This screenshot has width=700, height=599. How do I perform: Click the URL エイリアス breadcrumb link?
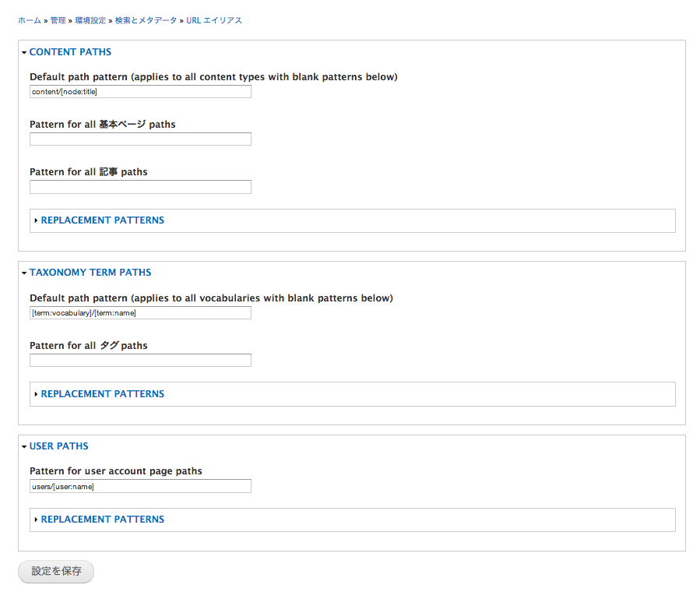214,20
